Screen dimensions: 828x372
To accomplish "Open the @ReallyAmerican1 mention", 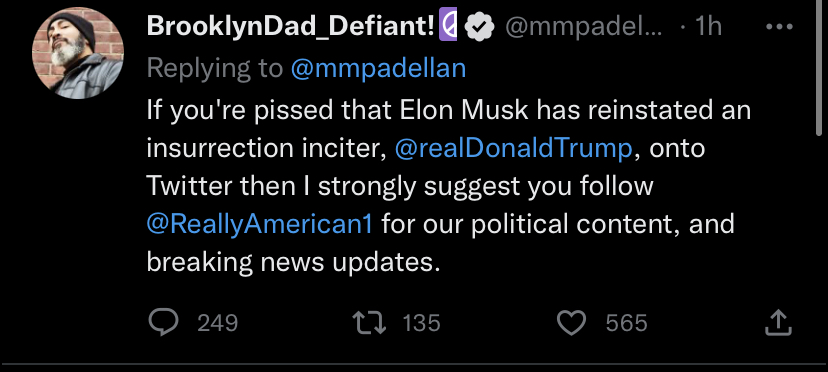I will [260, 225].
